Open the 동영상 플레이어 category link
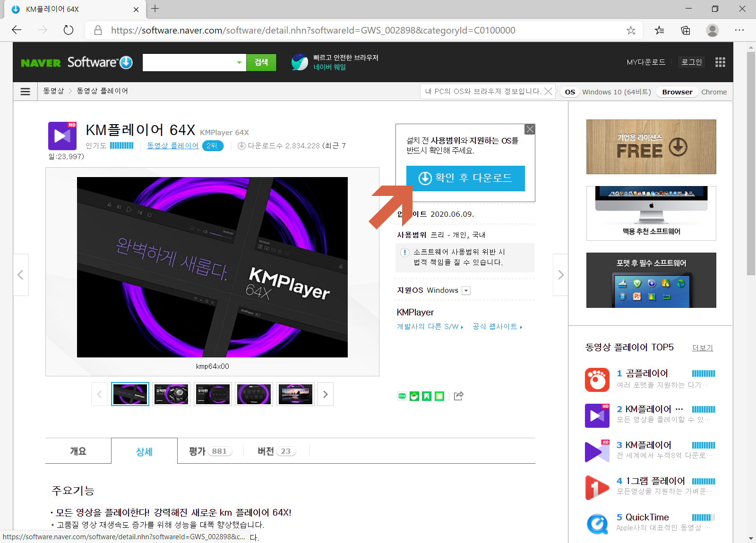Image resolution: width=756 pixels, height=543 pixels. (x=172, y=145)
